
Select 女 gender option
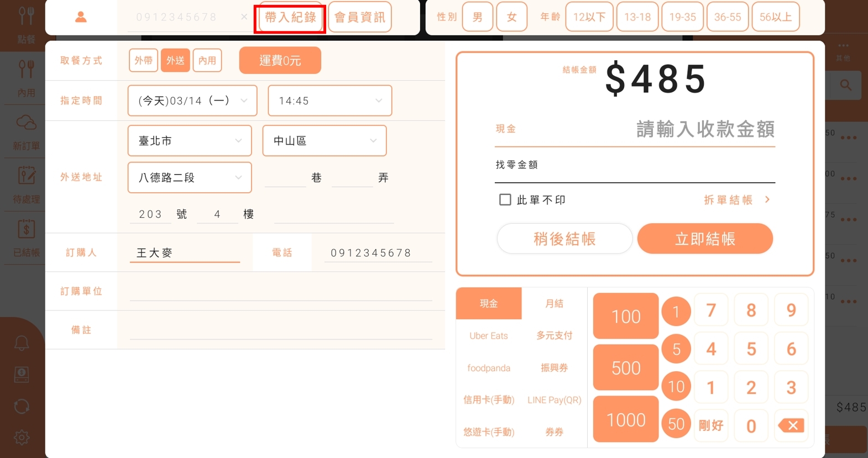tap(511, 17)
